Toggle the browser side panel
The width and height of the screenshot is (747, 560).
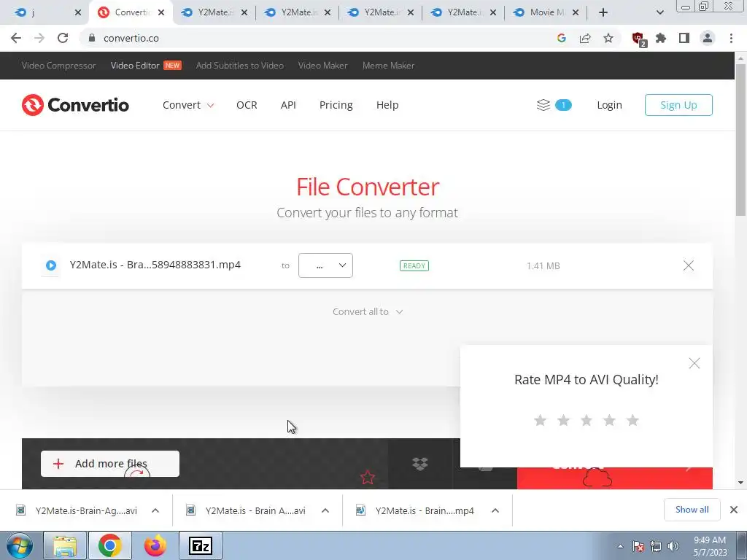684,38
